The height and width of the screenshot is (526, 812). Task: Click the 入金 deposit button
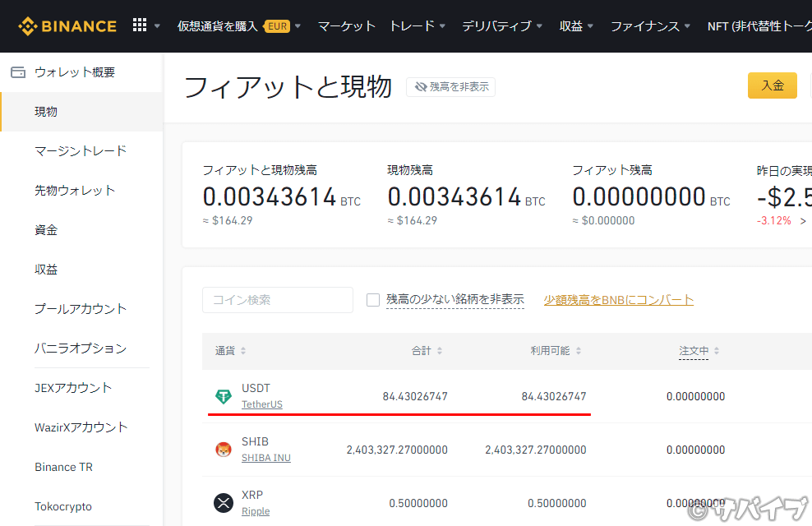tap(772, 85)
